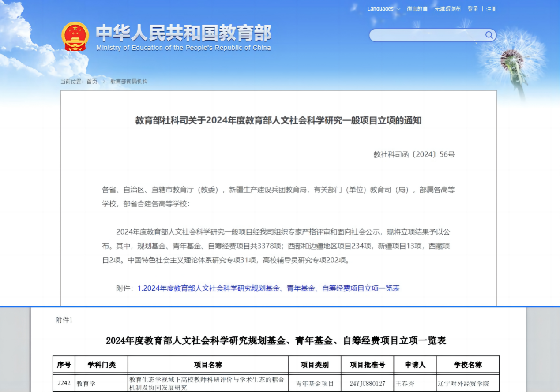Click the search magnifier icon

click(x=489, y=35)
